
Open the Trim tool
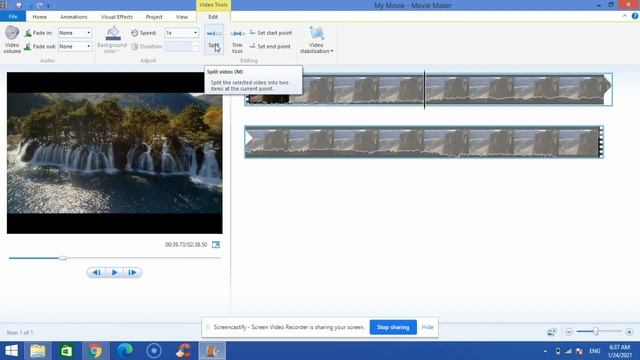[x=237, y=41]
